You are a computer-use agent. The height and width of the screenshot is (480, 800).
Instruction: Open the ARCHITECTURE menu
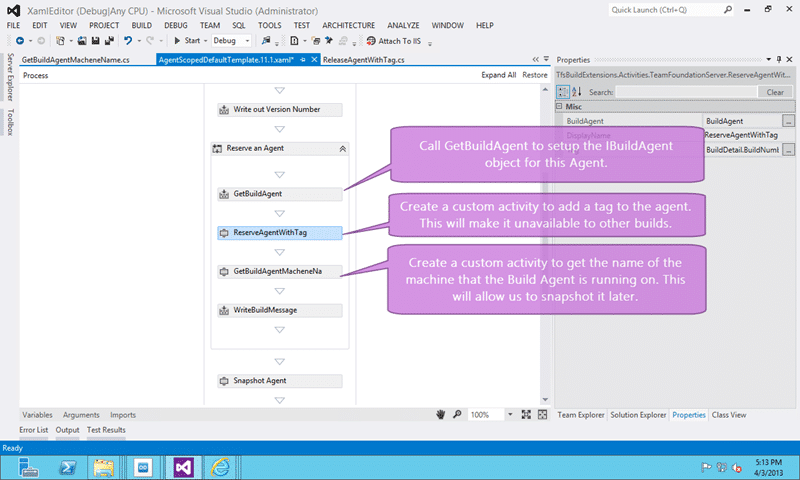click(348, 25)
